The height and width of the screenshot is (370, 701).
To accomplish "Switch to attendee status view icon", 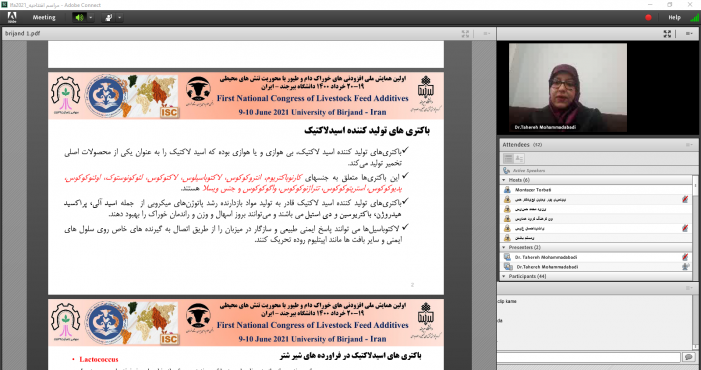I will pyautogui.click(x=519, y=158).
